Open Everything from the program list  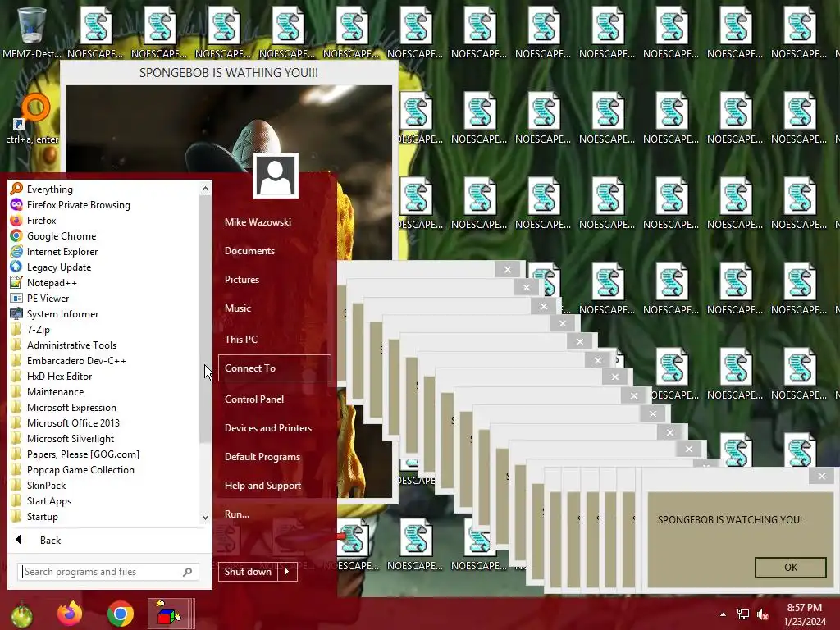pyautogui.click(x=104, y=189)
